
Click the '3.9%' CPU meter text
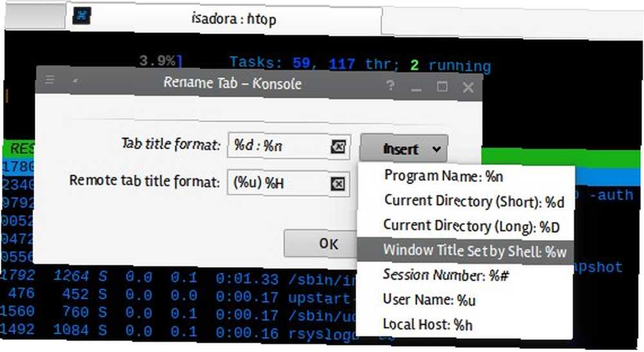tap(157, 61)
